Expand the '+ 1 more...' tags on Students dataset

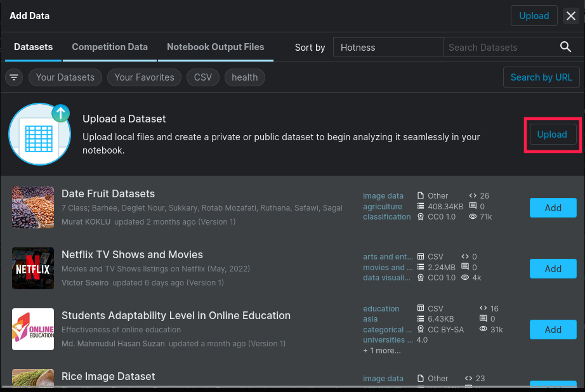click(381, 350)
